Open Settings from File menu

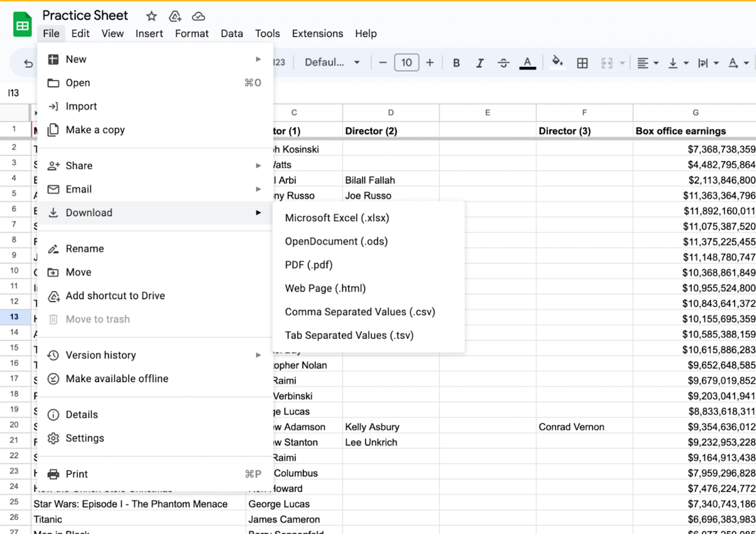click(x=155, y=438)
